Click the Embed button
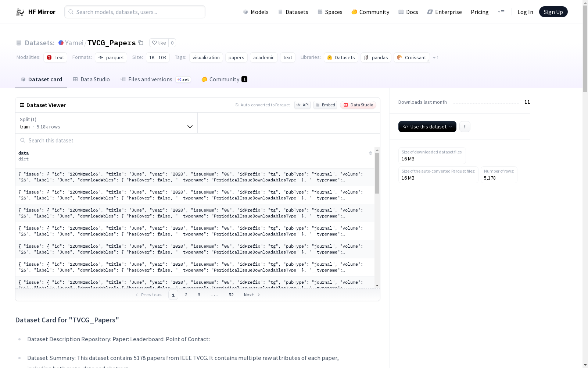Screen dimensions: 588x368 point(325,105)
